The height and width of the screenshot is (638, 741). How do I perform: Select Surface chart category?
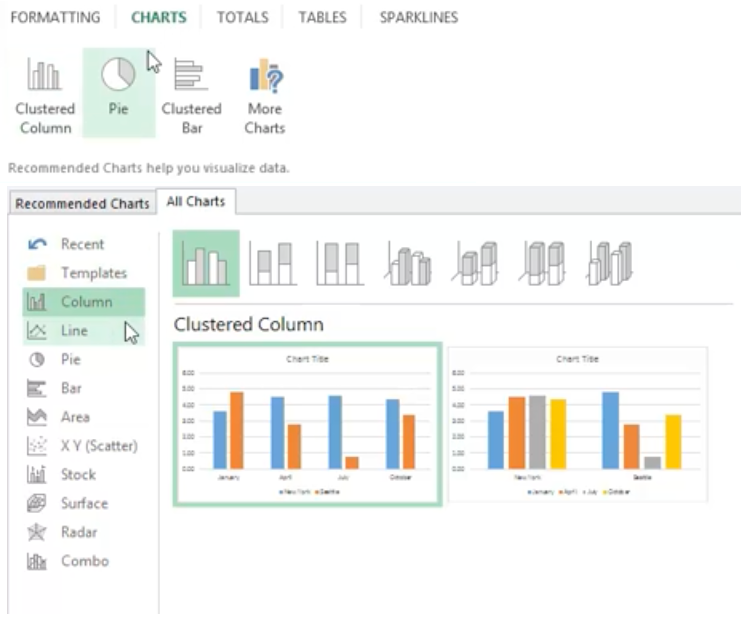[84, 503]
